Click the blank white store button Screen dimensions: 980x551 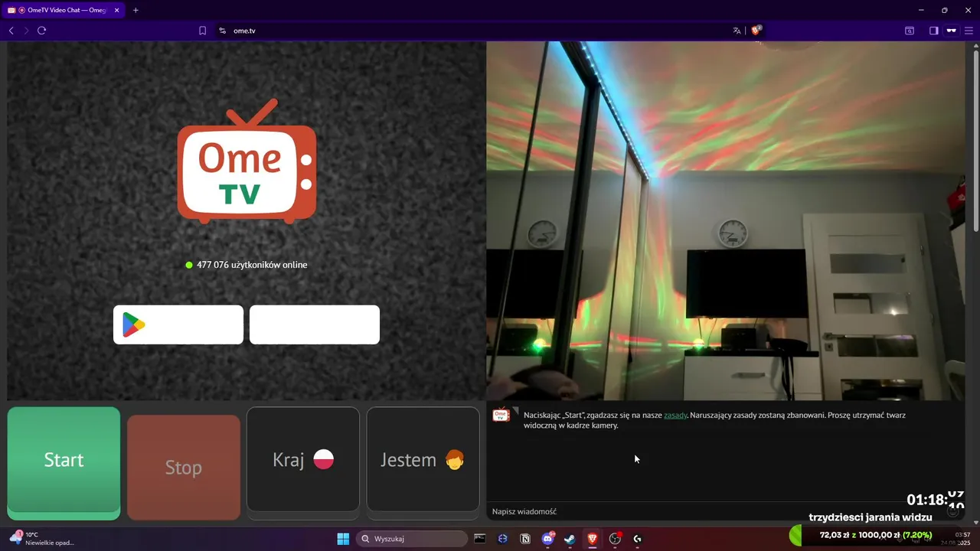coord(315,324)
